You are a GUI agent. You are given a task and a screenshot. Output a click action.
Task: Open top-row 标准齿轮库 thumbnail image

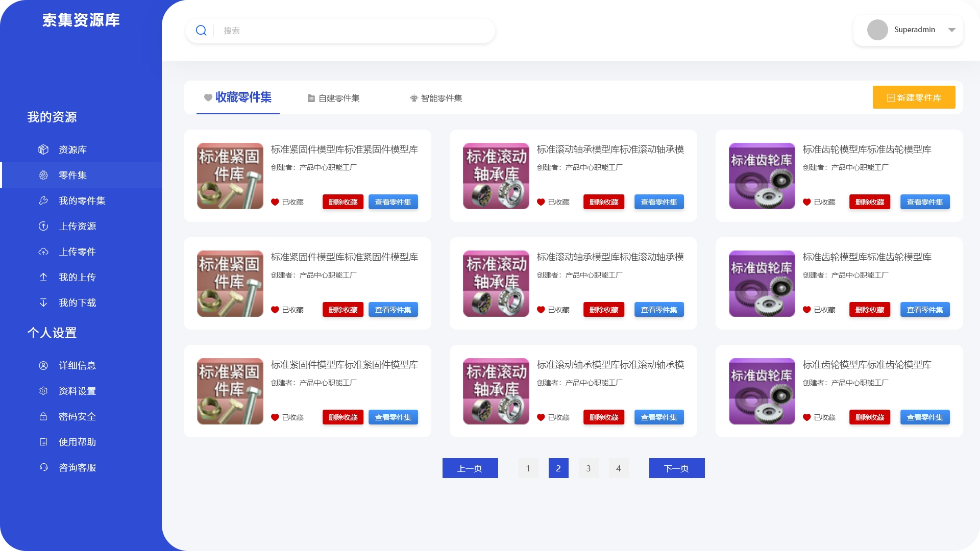coord(762,176)
